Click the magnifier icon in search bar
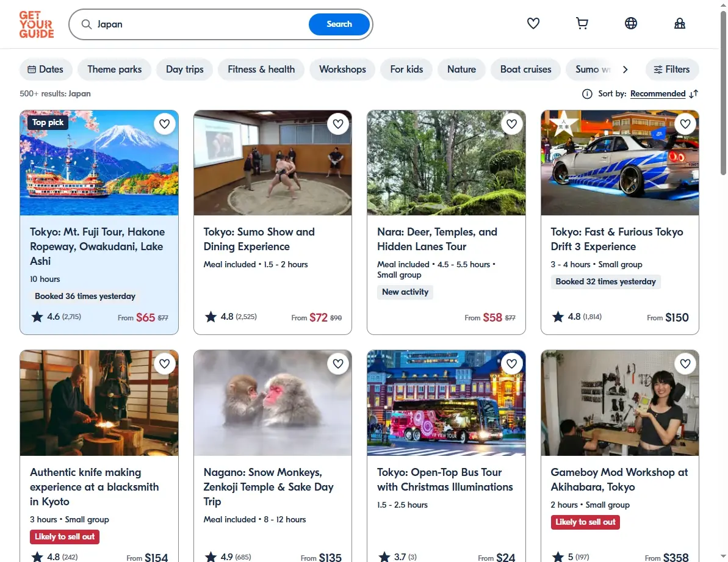 click(x=87, y=24)
